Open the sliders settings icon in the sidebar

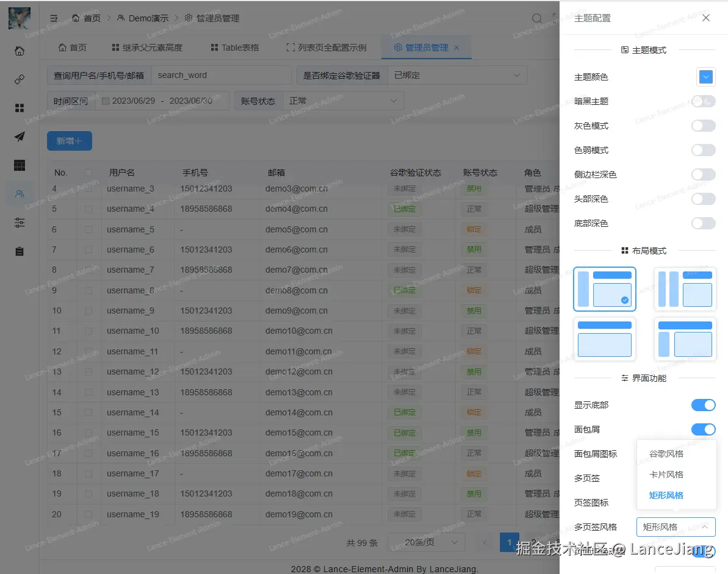coord(20,222)
